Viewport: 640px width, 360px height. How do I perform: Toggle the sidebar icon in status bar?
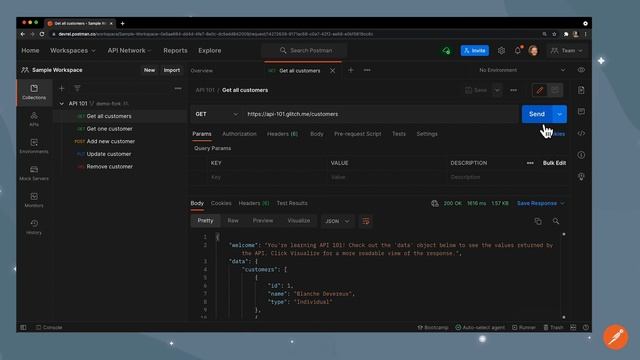pyautogui.click(x=23, y=327)
